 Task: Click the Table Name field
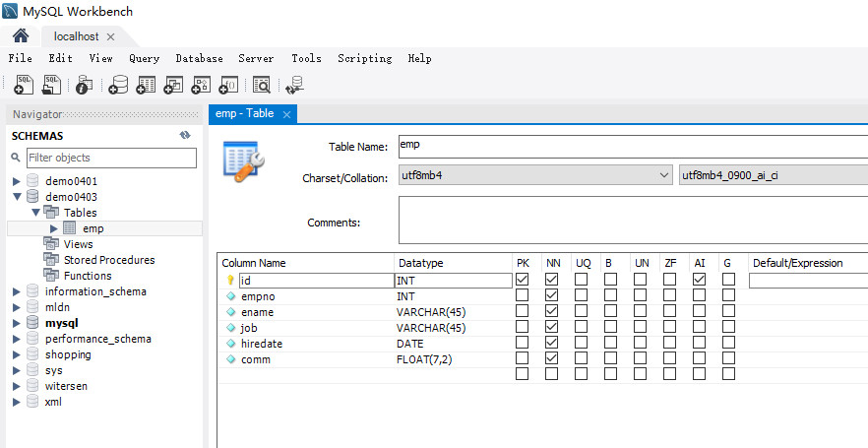pos(634,147)
